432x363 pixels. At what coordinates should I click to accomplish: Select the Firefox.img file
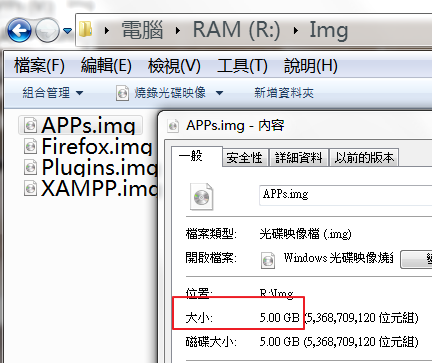pos(88,146)
